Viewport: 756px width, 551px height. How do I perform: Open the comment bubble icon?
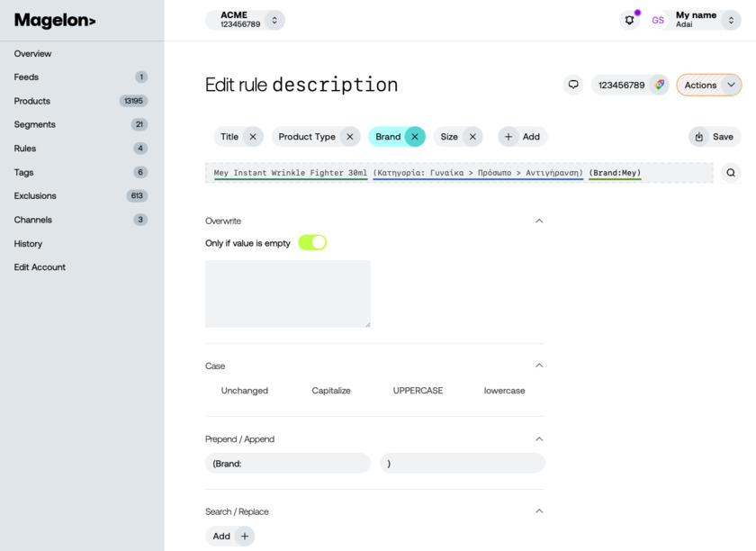pos(573,85)
